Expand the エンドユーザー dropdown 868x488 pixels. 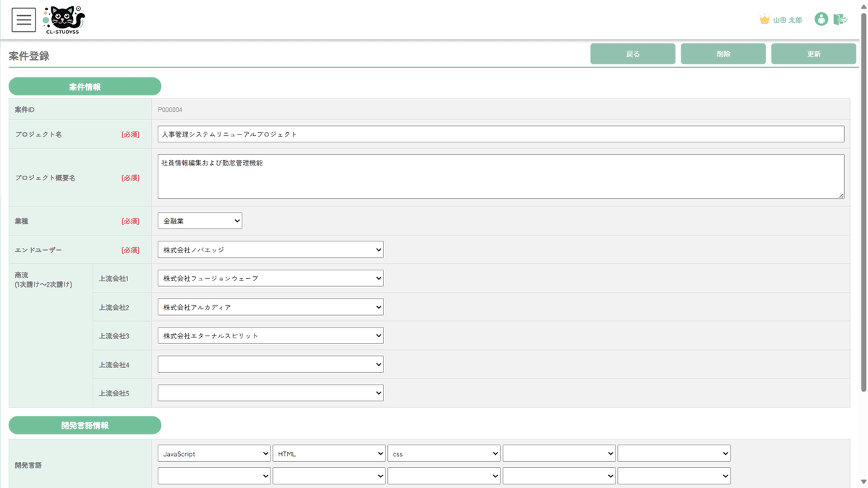271,249
